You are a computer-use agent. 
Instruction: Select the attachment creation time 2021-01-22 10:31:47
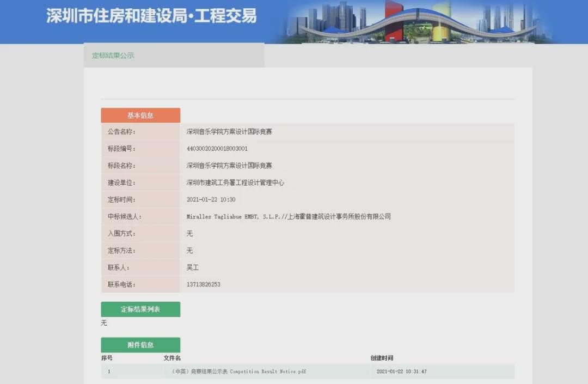click(x=401, y=371)
